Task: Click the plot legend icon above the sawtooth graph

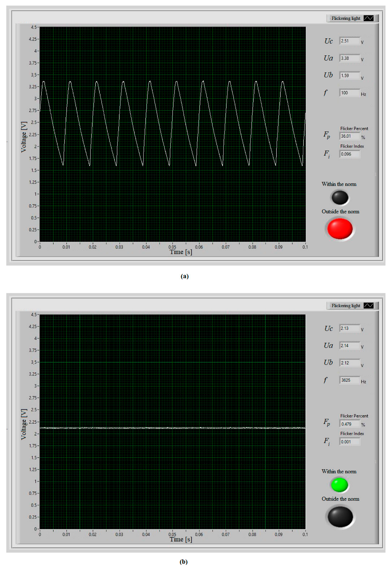Action: [368, 18]
